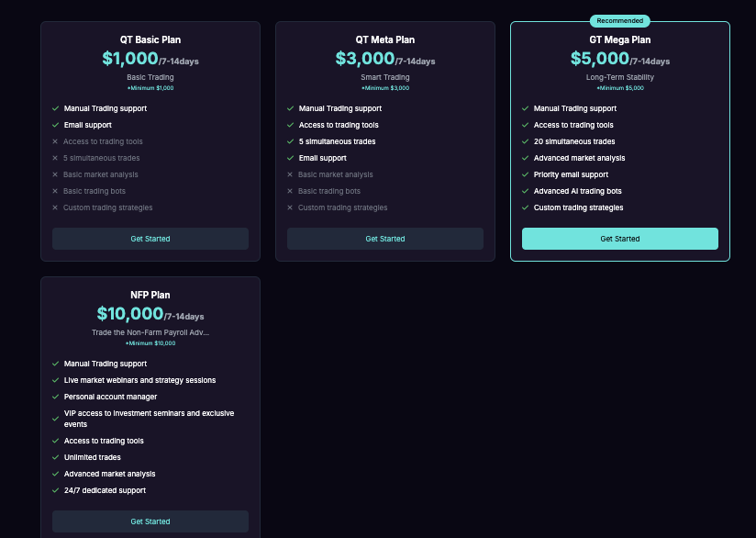Click X icon beside Custom trading strategies in Meta Plan
Image resolution: width=756 pixels, height=538 pixels.
[290, 207]
